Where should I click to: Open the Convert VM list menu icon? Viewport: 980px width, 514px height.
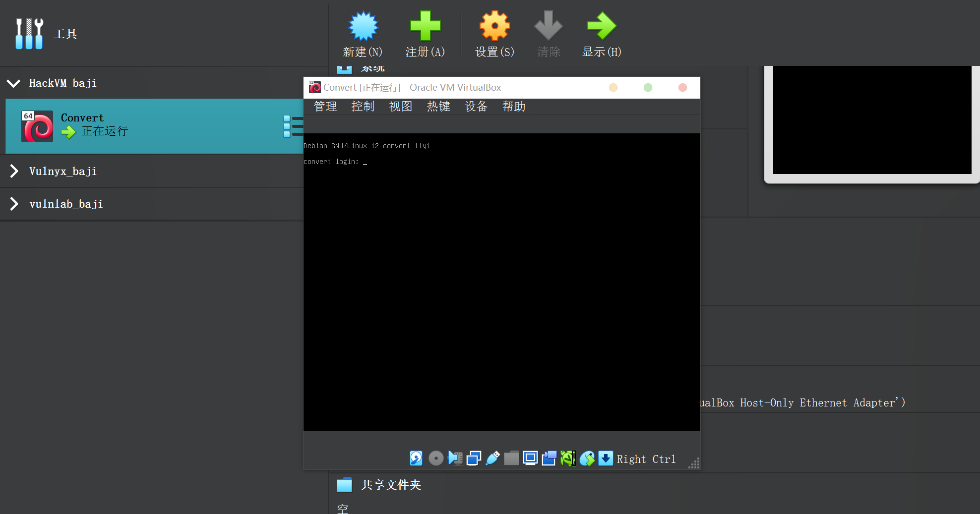tap(293, 126)
